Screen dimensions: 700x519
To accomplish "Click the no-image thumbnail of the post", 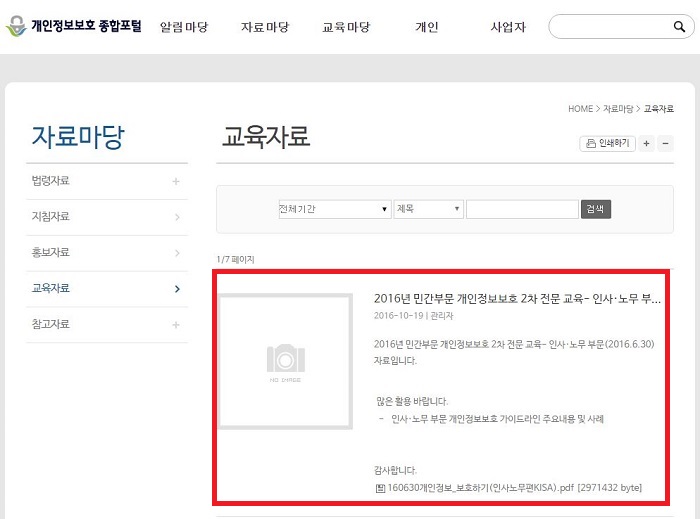I will tap(286, 361).
